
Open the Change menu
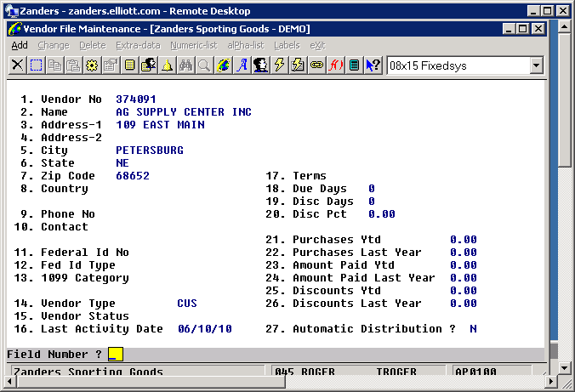point(54,45)
